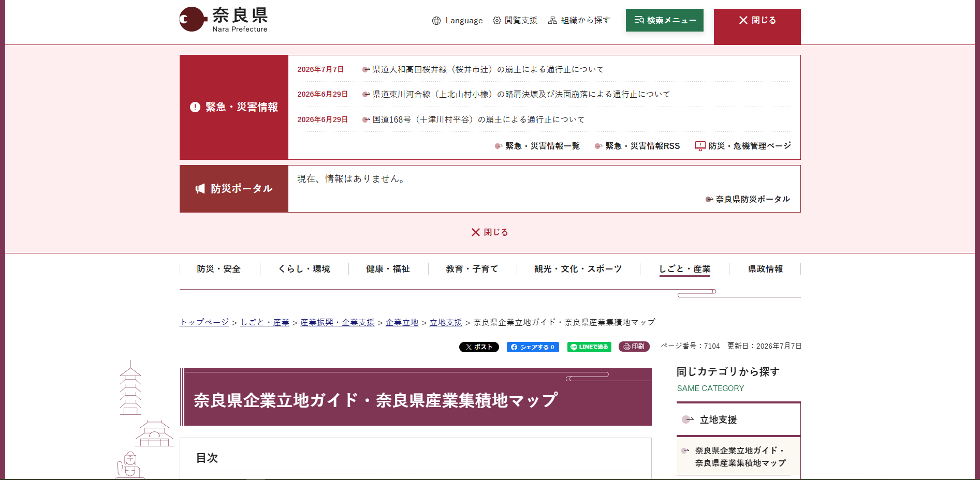Open しごと・産業 navigation tab
Image resolution: width=980 pixels, height=480 pixels.
point(684,269)
